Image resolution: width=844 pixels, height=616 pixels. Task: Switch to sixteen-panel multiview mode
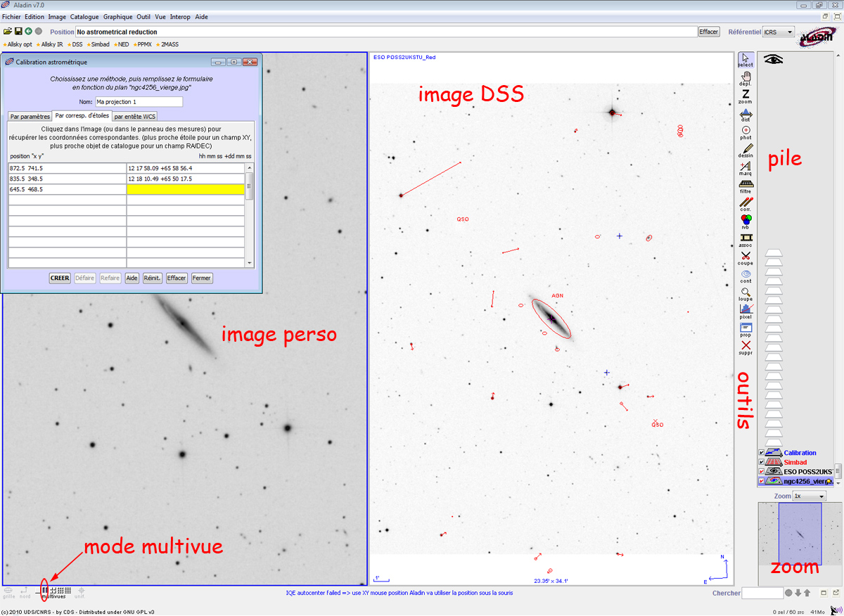[x=66, y=590]
